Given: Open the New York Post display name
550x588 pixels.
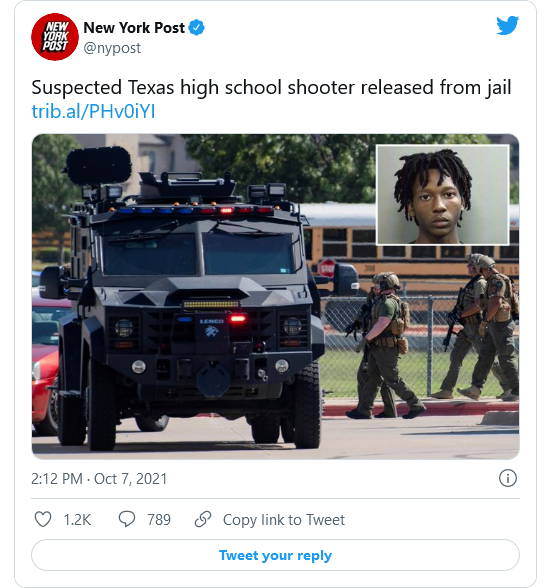Looking at the screenshot, I should coord(134,28).
